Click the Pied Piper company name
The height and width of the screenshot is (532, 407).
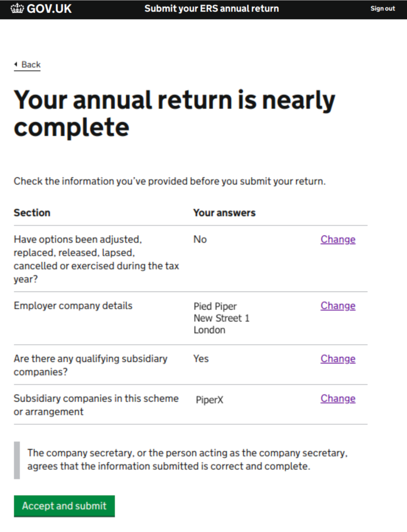(215, 306)
